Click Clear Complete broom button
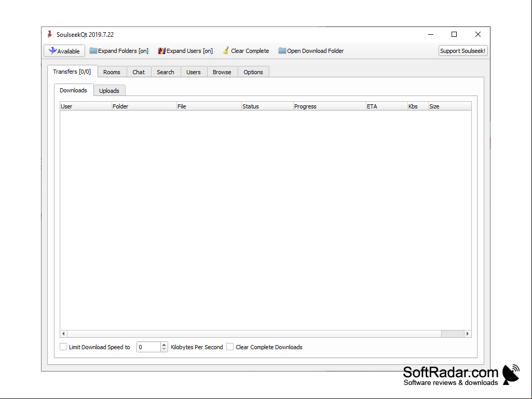532x399 pixels. coord(246,51)
